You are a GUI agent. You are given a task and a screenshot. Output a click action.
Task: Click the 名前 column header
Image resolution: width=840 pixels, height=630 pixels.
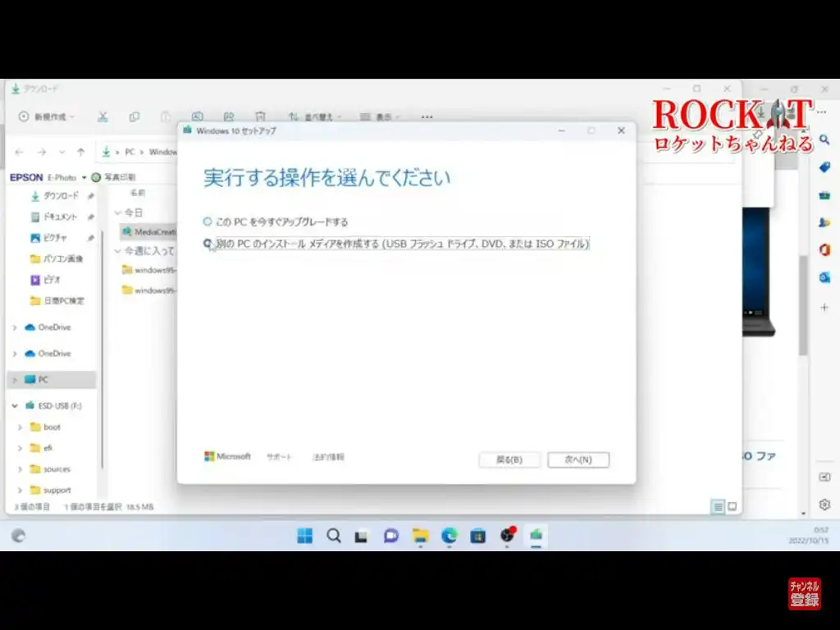click(x=138, y=193)
